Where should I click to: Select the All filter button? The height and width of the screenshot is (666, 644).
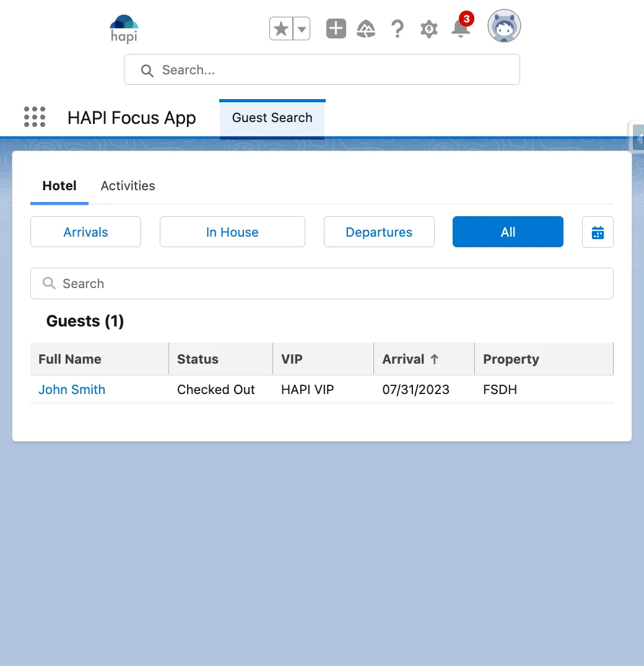coord(508,232)
